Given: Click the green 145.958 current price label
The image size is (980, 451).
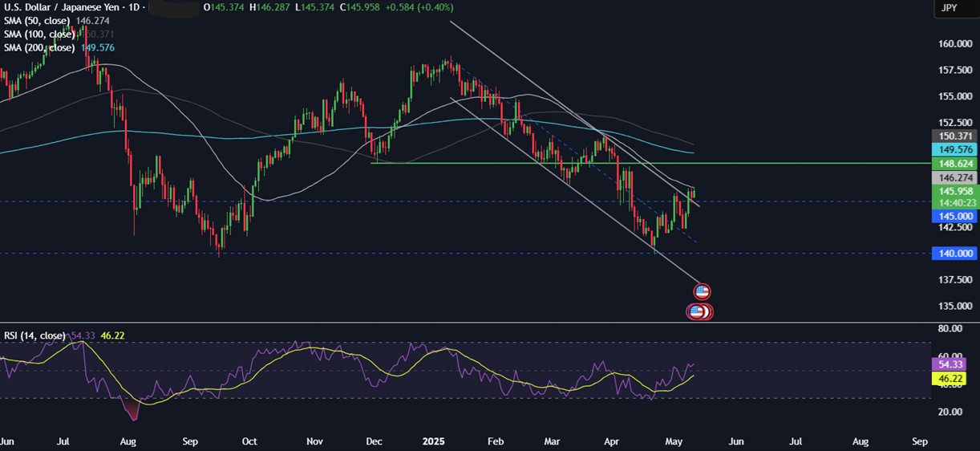Looking at the screenshot, I should point(954,191).
